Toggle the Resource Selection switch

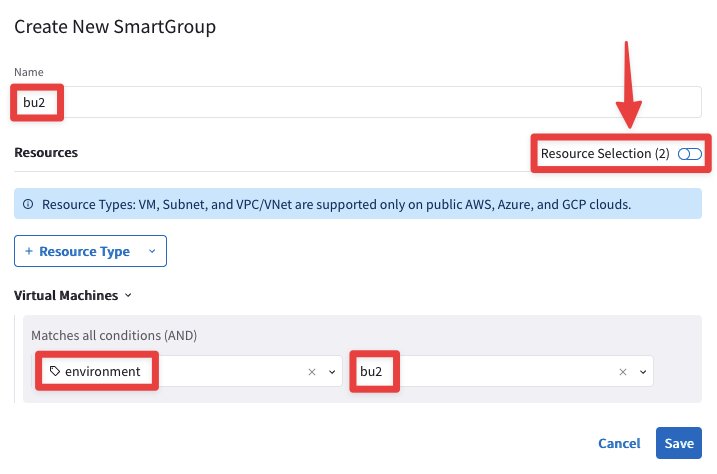[689, 154]
